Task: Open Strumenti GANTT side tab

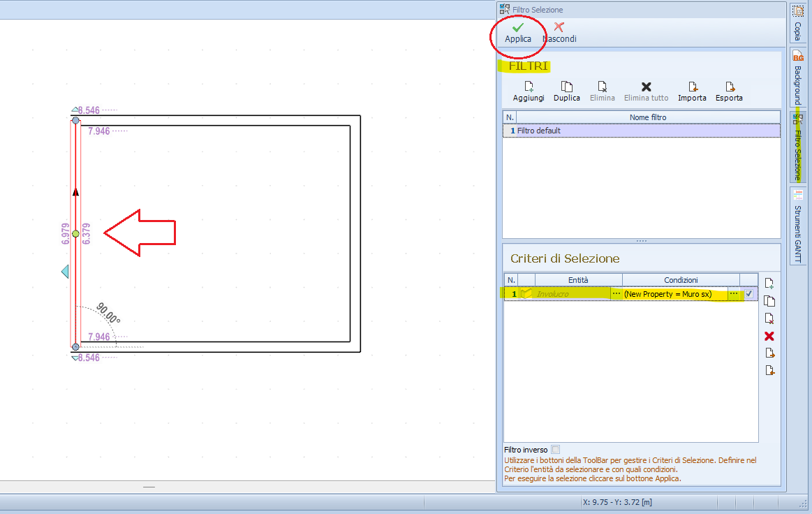Action: 797,226
